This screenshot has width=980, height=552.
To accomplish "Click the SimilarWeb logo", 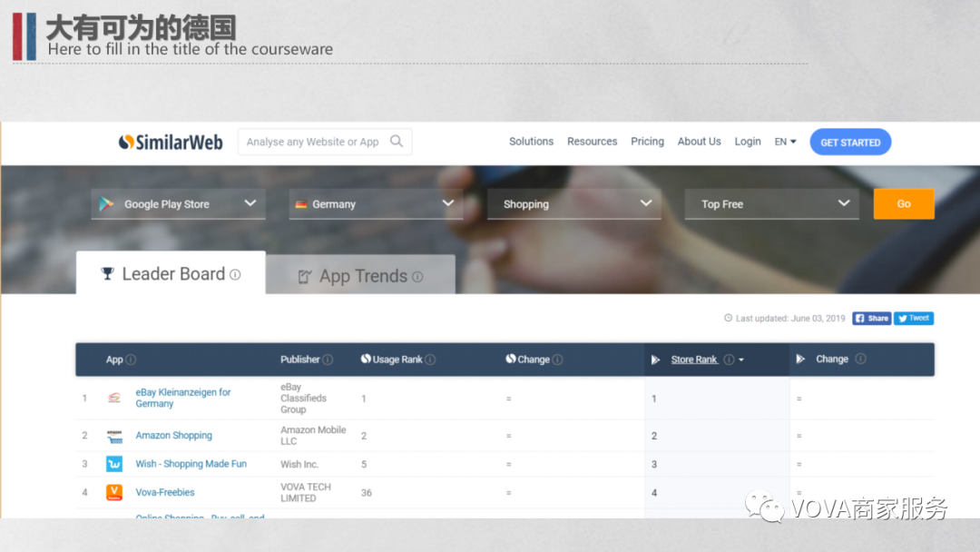I will tap(171, 142).
